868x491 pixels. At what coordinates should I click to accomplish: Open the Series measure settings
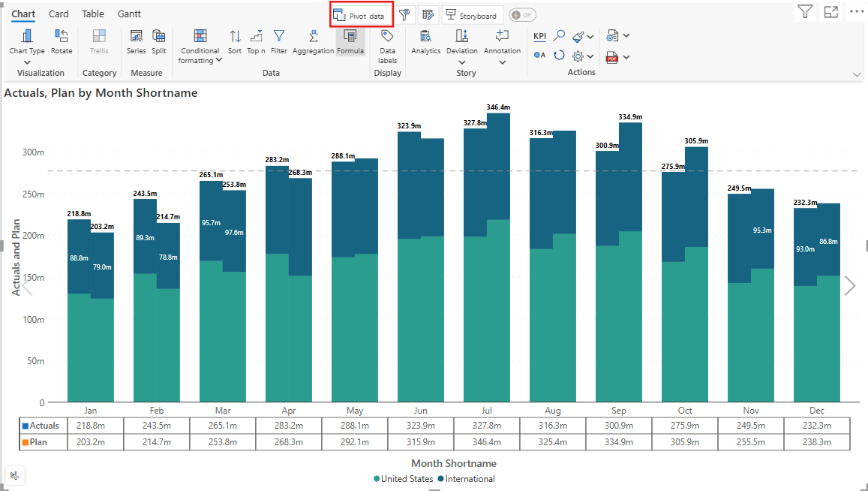(x=136, y=37)
